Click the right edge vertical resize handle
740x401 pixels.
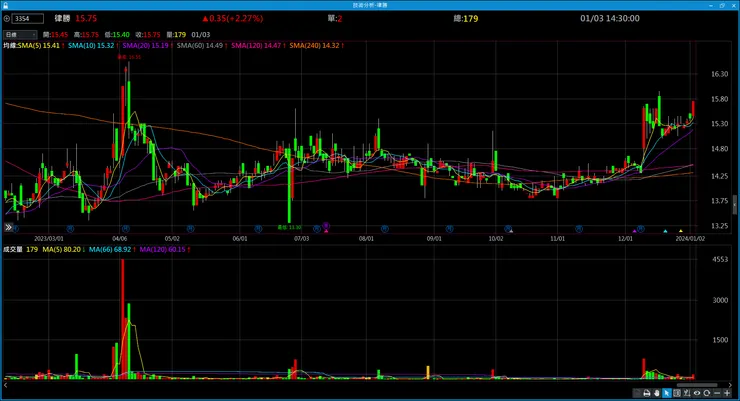tap(734, 205)
